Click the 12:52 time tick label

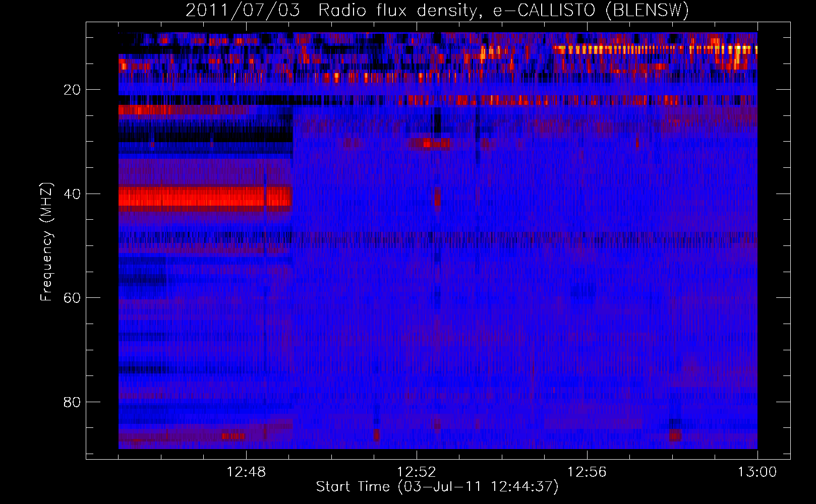417,472
